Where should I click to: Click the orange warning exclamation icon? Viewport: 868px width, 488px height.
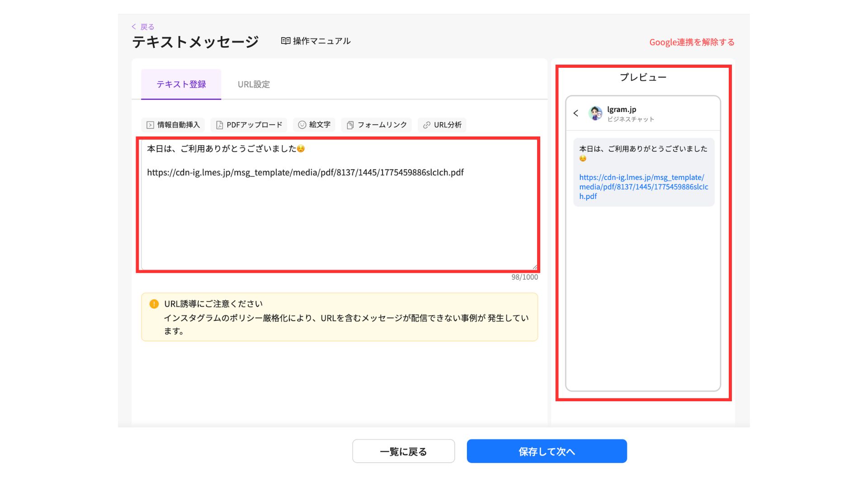(x=154, y=304)
